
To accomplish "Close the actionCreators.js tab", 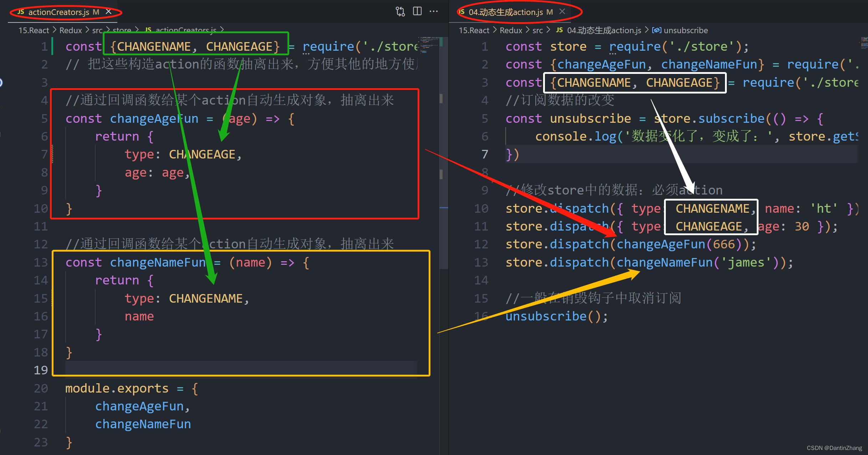I will click(108, 11).
